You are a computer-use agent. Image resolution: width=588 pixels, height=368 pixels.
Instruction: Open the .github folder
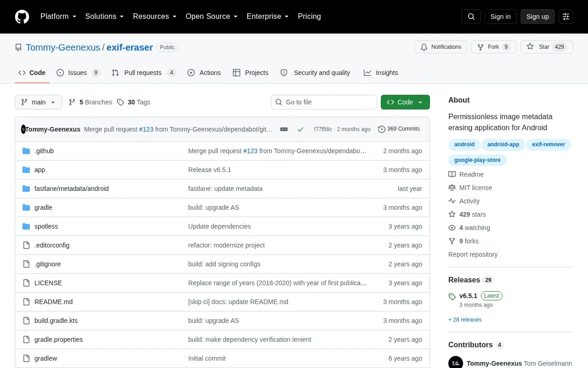44,151
